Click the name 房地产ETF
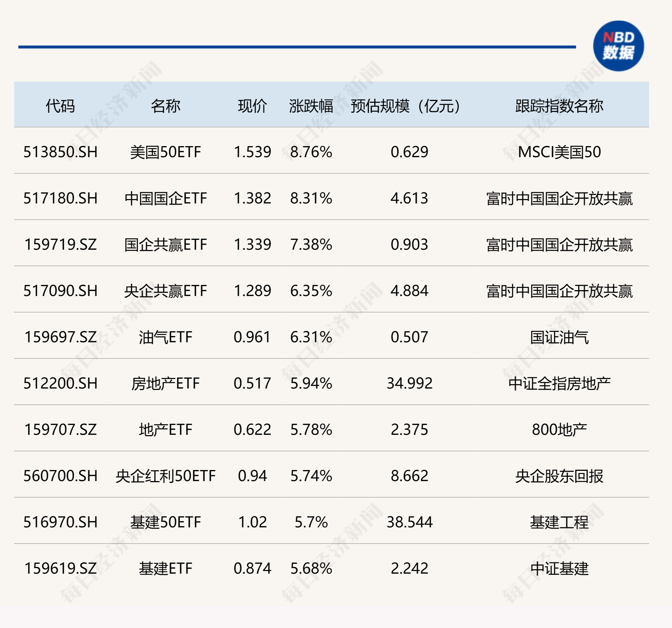 pos(166,383)
